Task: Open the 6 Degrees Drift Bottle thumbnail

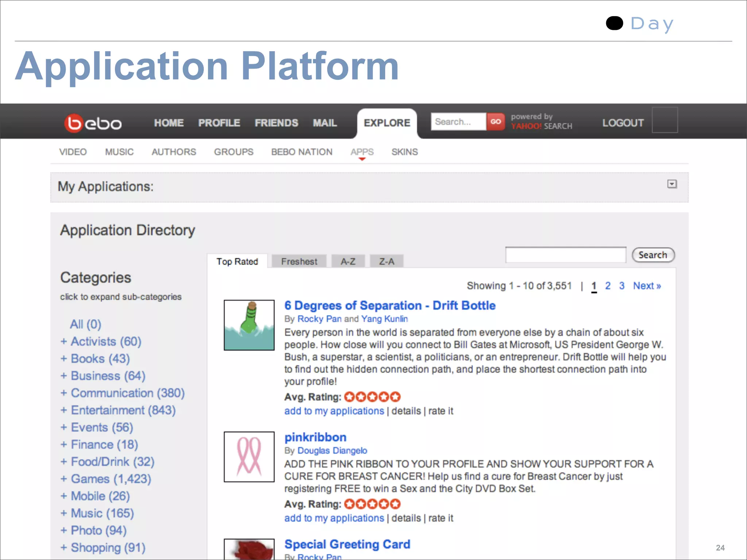Action: pos(249,325)
